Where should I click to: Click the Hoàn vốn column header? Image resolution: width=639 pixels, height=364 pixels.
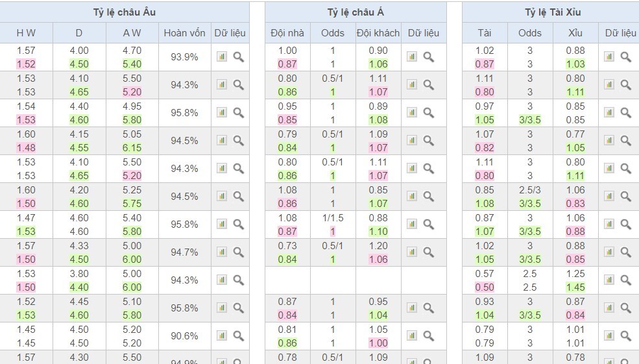[184, 33]
